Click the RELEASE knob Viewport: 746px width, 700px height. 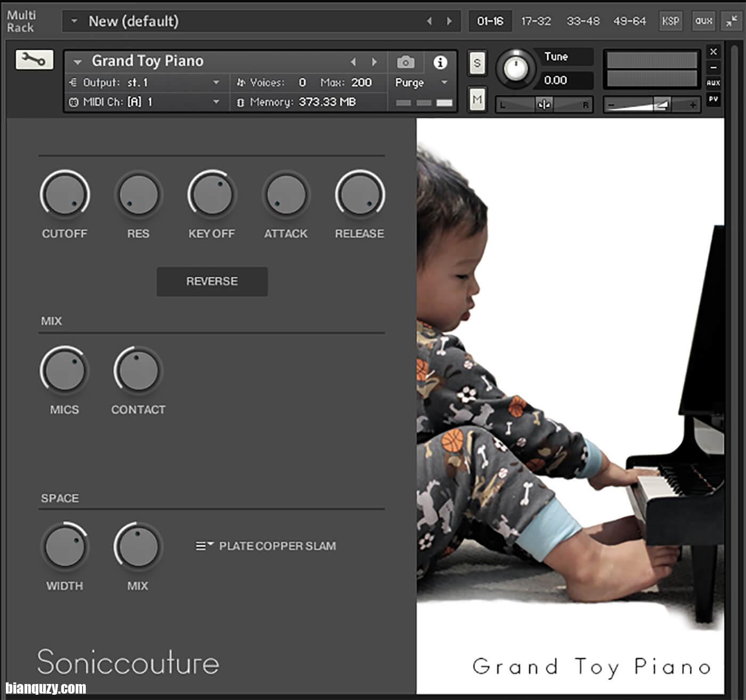pos(360,195)
